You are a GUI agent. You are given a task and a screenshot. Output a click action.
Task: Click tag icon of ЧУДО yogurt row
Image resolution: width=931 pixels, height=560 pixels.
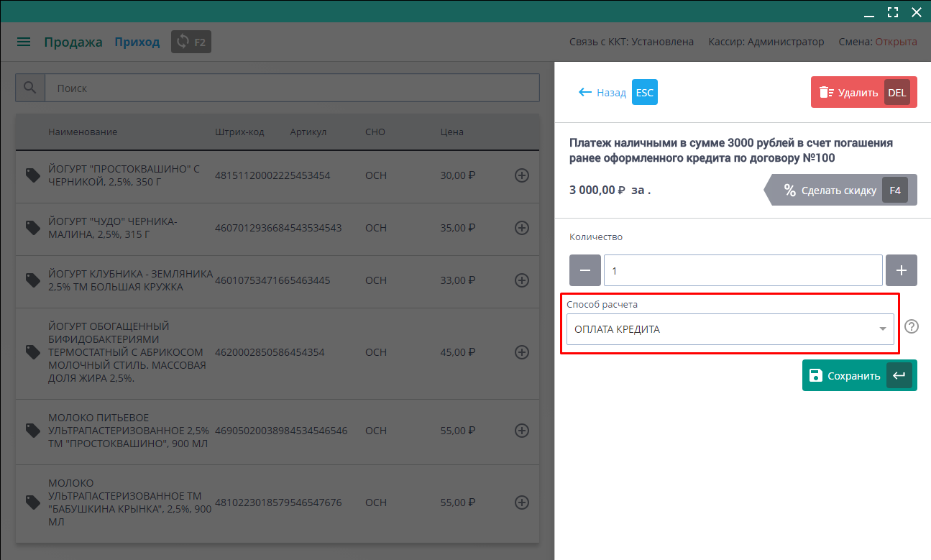(x=32, y=228)
